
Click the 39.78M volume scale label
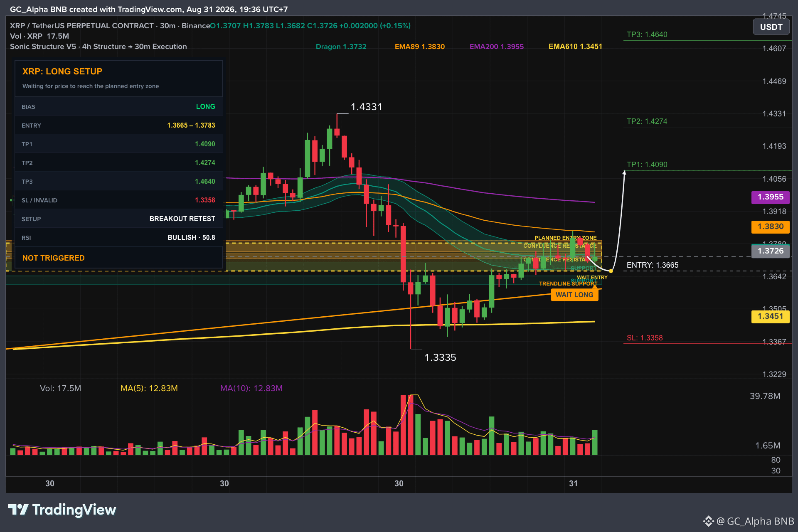[x=765, y=396]
